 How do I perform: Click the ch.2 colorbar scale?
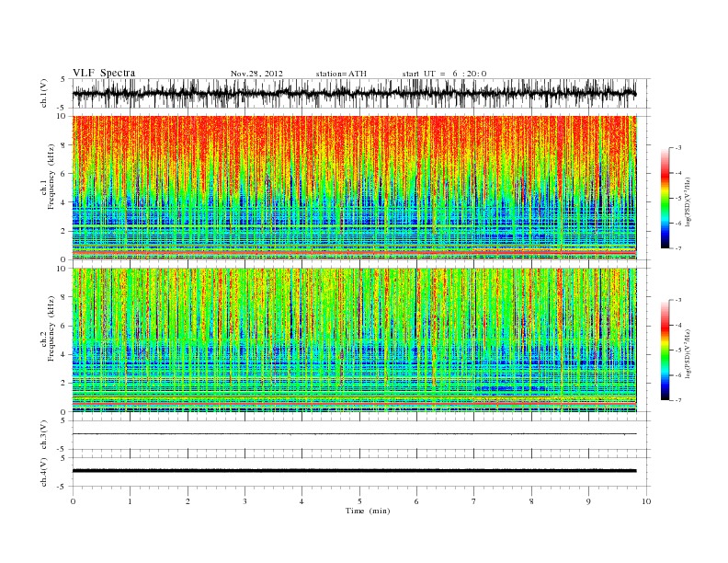tap(665, 350)
